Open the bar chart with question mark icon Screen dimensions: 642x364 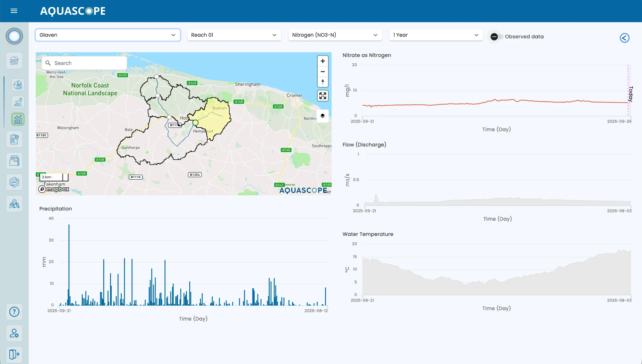coord(18,102)
